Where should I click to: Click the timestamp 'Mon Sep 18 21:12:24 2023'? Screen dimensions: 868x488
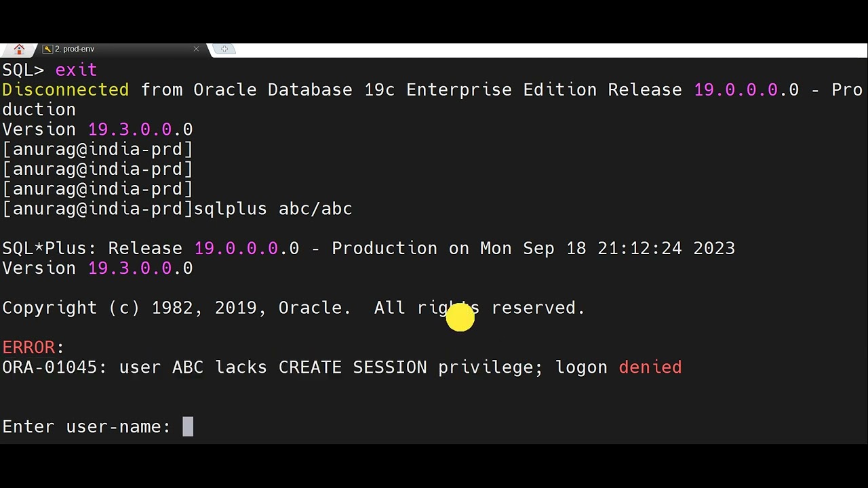pyautogui.click(x=607, y=249)
